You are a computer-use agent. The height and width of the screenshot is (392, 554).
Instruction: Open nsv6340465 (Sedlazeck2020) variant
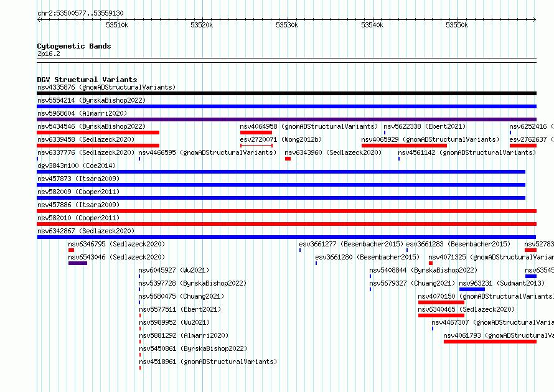click(x=466, y=309)
